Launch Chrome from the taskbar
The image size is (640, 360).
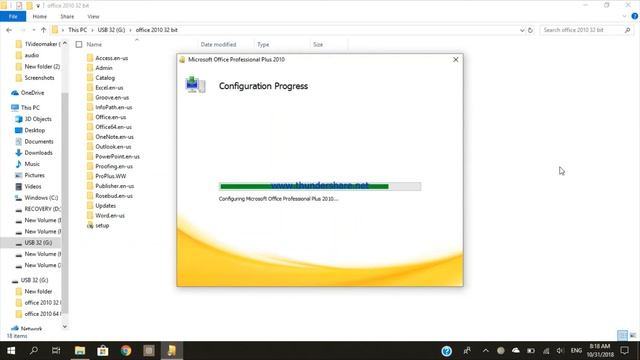coord(126,351)
